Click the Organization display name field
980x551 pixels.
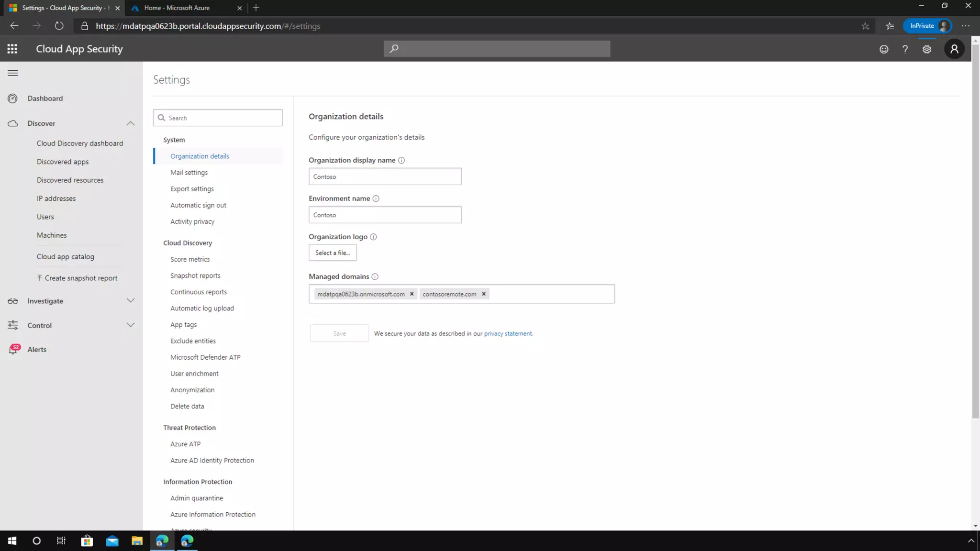point(385,176)
